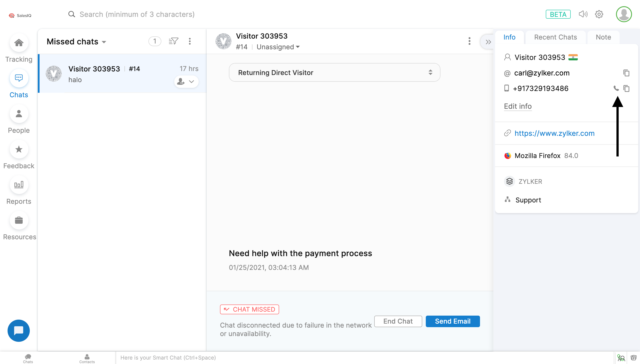Copy the visitor email address
Image resolution: width=640 pixels, height=364 pixels.
(626, 73)
